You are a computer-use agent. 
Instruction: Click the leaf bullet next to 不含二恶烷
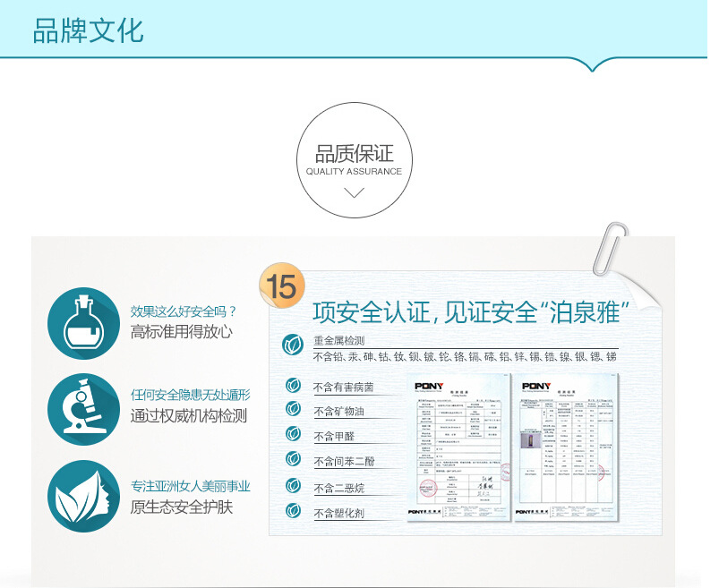[293, 485]
